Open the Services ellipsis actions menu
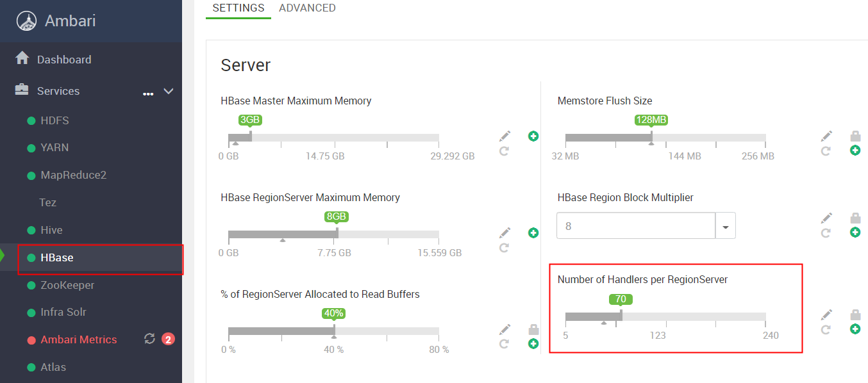Screen dimensions: 868x383 pos(148,94)
